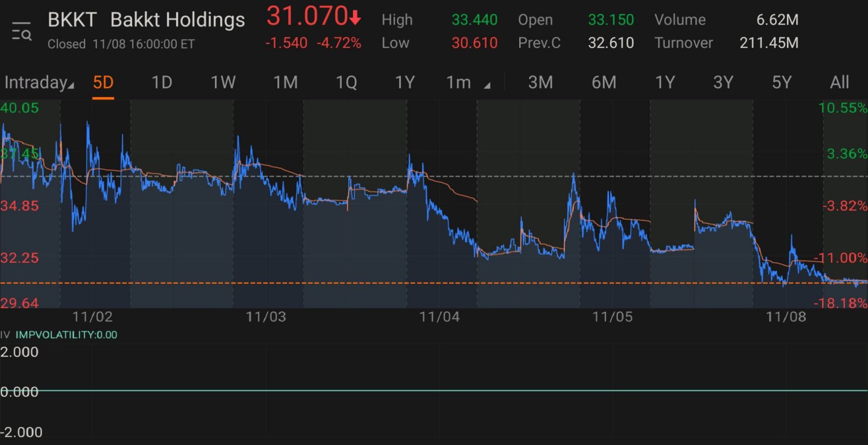Select the red down-arrow price indicator
Image resolution: width=868 pixels, height=445 pixels.
coord(355,19)
